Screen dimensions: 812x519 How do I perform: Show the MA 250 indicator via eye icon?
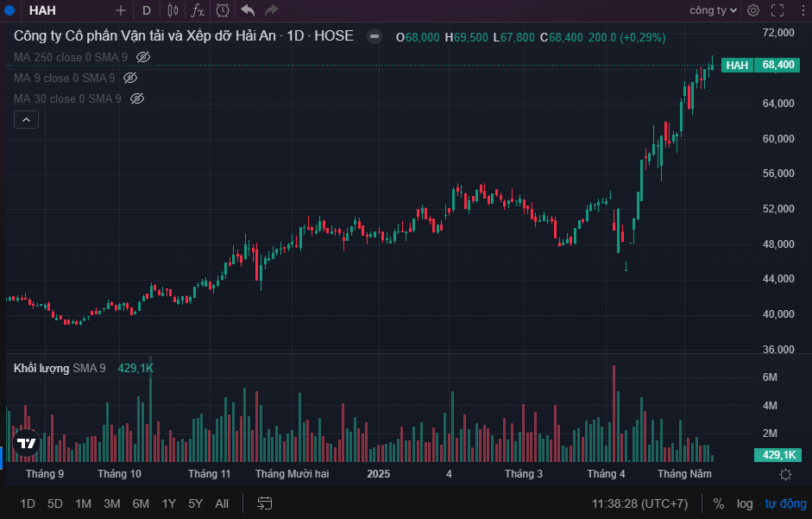coord(143,57)
